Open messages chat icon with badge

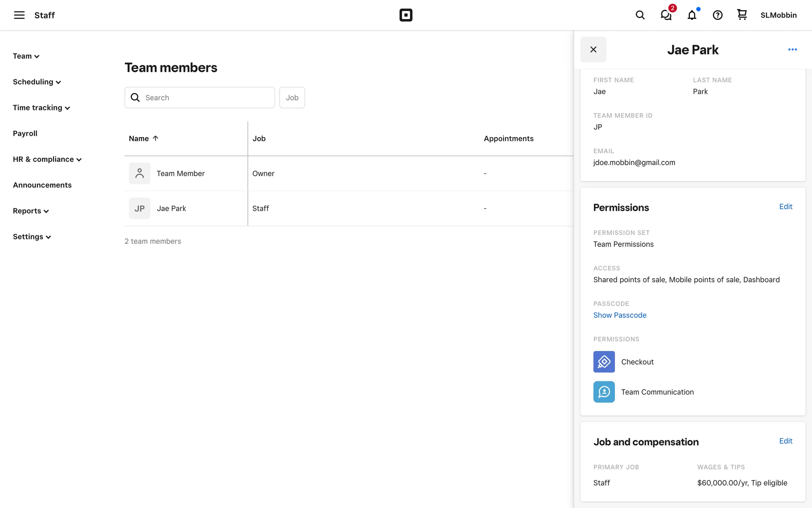666,15
